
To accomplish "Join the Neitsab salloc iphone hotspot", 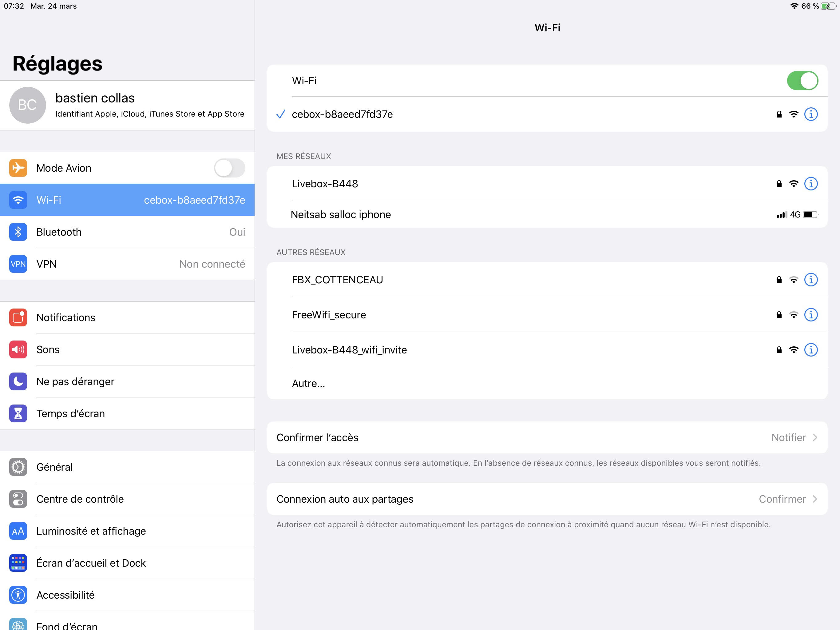I will point(341,215).
